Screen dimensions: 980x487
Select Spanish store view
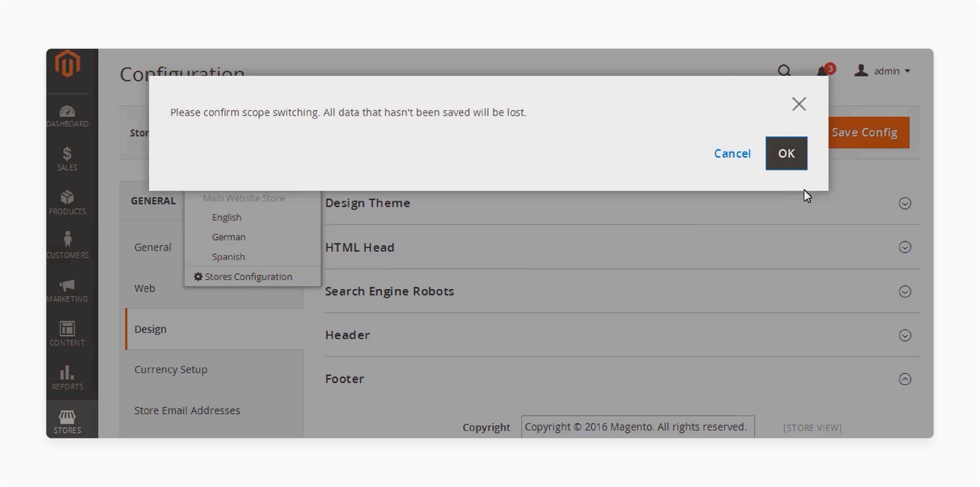[228, 257]
